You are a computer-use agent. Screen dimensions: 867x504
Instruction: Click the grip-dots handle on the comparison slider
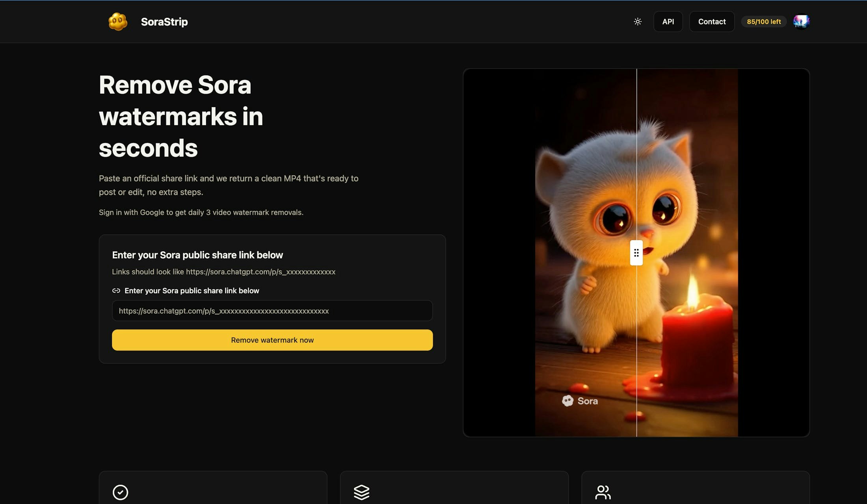click(x=636, y=253)
